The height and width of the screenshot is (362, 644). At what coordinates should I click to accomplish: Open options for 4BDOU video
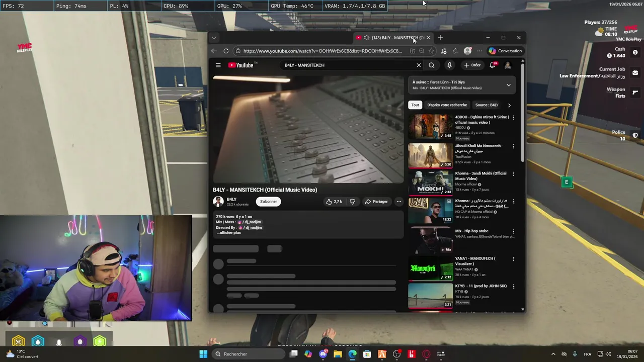(514, 118)
